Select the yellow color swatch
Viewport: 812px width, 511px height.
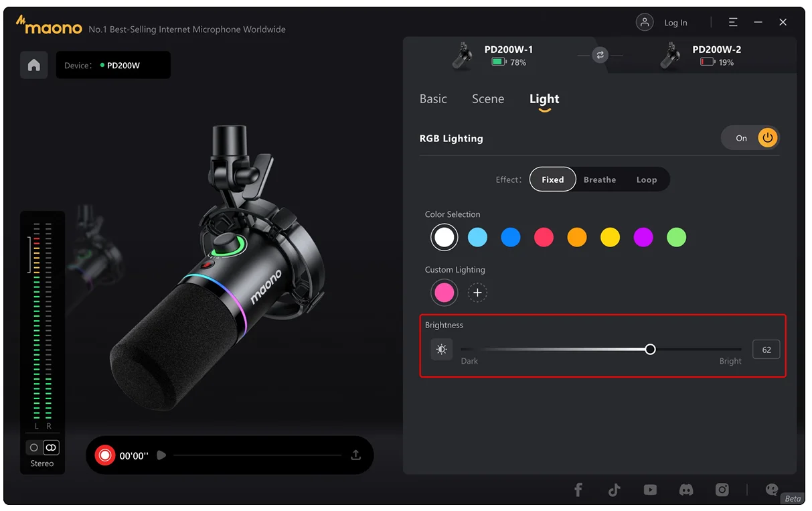(610, 237)
